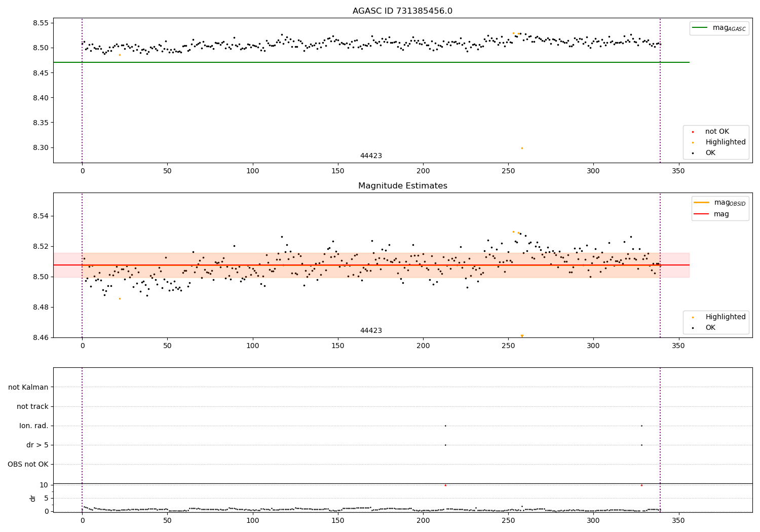Click the 44423 label in the top plot

pyautogui.click(x=371, y=156)
